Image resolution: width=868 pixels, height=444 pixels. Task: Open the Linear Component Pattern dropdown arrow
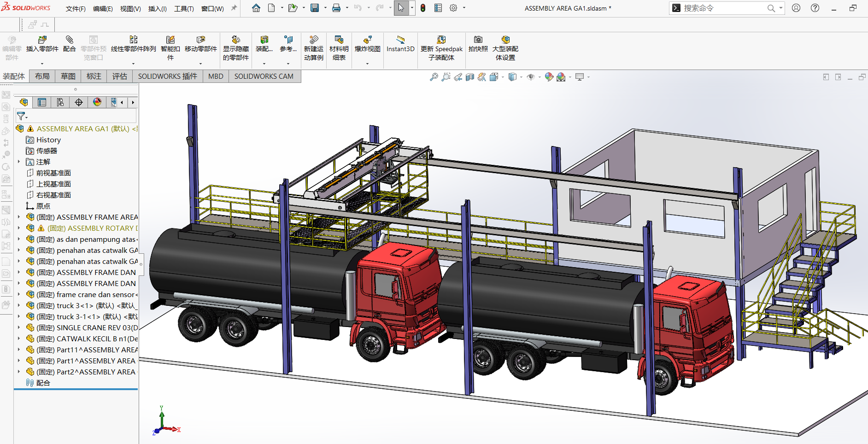click(x=134, y=64)
